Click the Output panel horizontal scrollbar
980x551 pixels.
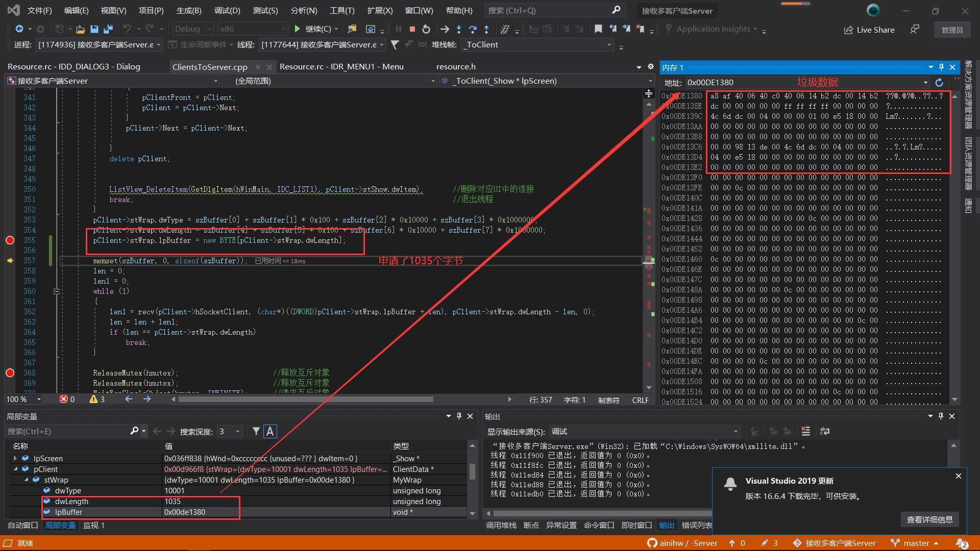pyautogui.click(x=602, y=513)
